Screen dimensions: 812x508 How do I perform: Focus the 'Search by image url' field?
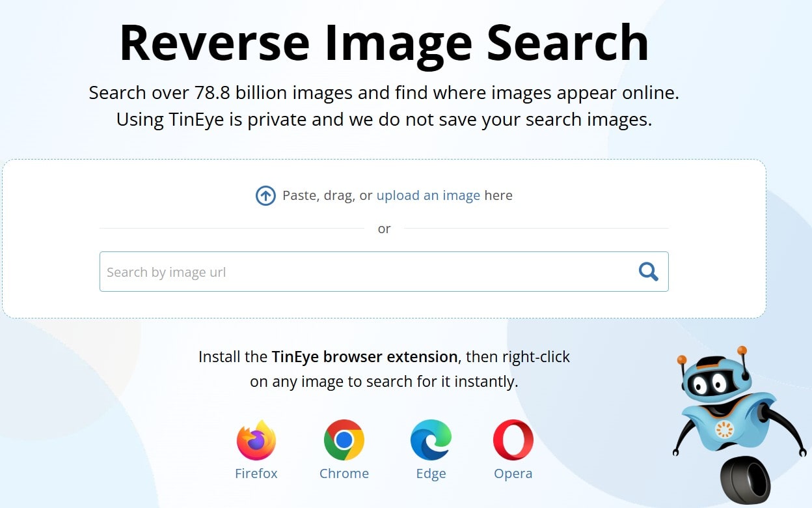364,272
